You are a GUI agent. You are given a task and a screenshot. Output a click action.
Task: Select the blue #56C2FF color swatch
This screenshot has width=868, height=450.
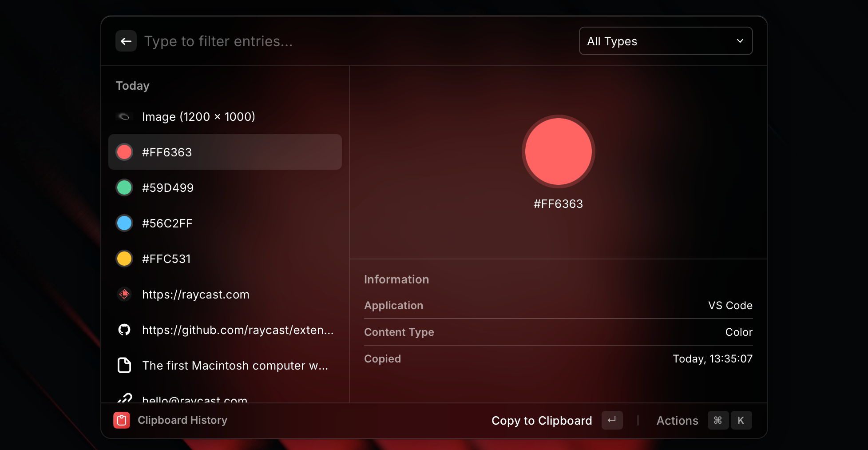click(x=124, y=223)
